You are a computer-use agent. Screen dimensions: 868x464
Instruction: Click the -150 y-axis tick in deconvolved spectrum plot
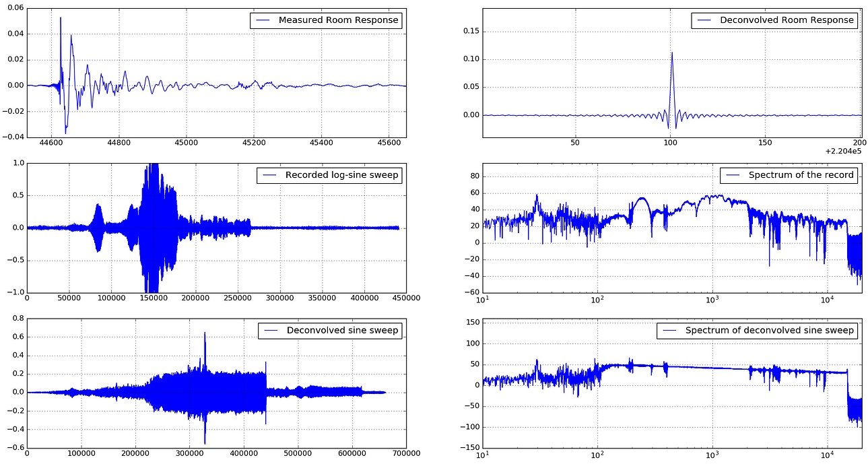(469, 447)
